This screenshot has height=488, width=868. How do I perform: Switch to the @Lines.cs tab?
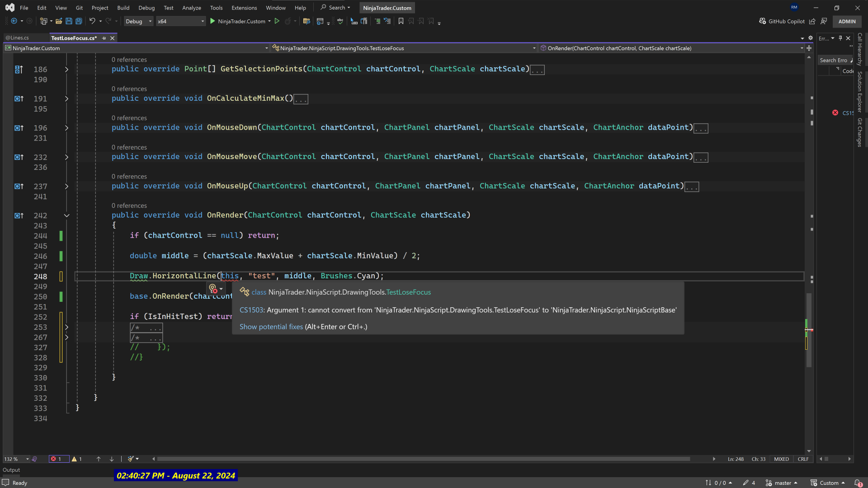(x=18, y=38)
